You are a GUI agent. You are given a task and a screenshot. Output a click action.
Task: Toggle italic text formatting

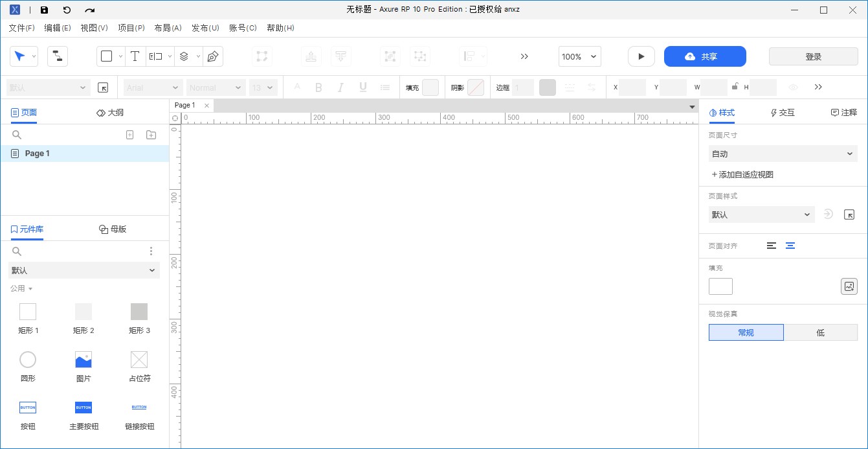point(340,87)
